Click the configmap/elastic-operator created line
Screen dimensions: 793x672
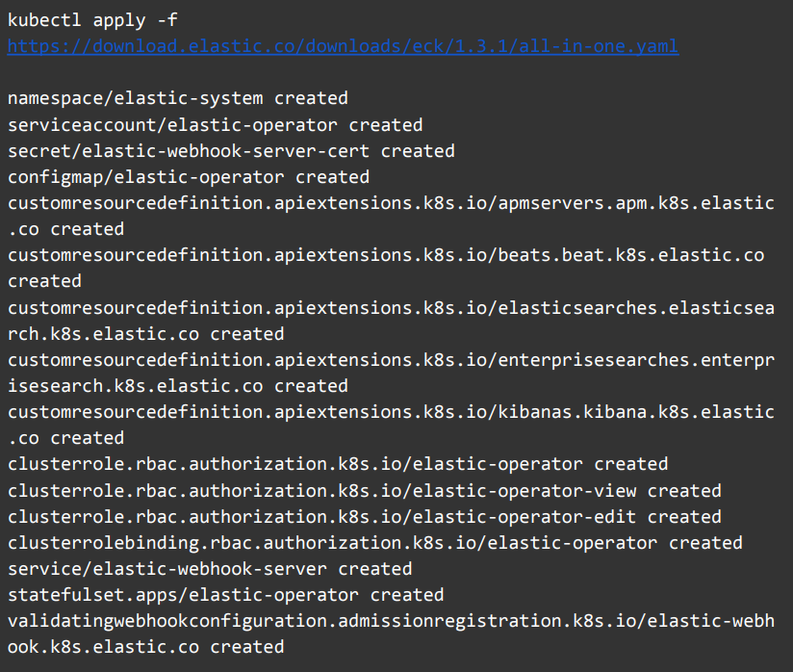pos(189,176)
